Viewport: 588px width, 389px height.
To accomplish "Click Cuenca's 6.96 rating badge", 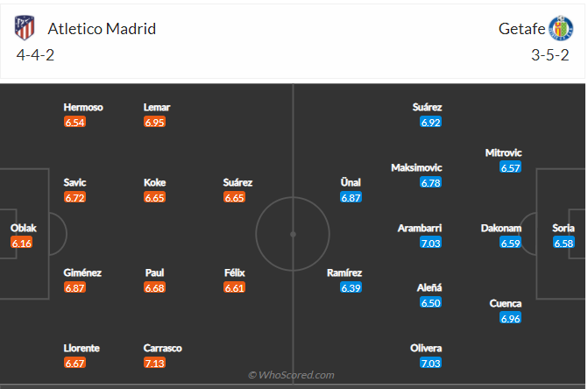I will [510, 318].
